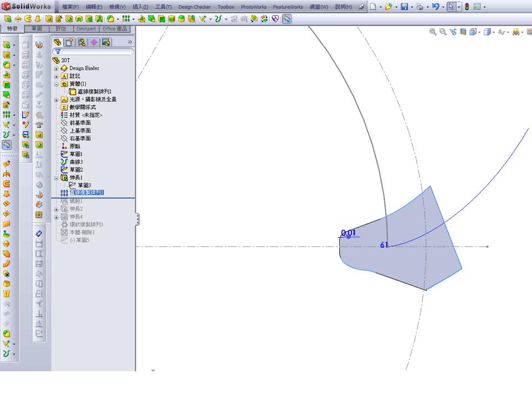The image size is (532, 399).
Task: Click the Rebuild traffic light icon
Action: tap(467, 7)
